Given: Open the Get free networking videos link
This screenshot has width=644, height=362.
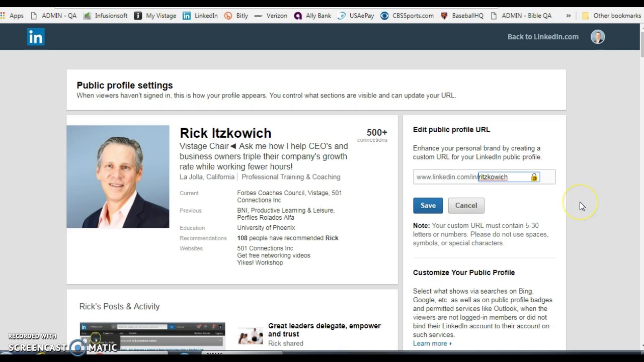Looking at the screenshot, I should [x=274, y=255].
